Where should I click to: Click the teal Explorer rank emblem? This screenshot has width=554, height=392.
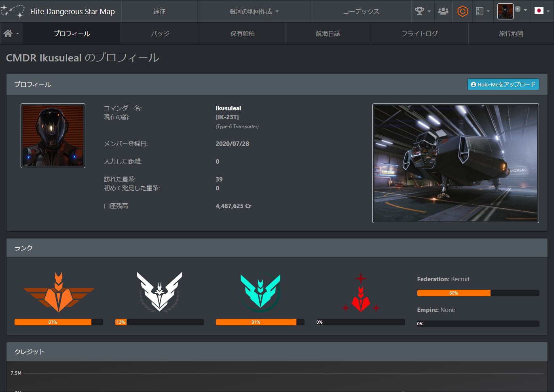coord(260,292)
